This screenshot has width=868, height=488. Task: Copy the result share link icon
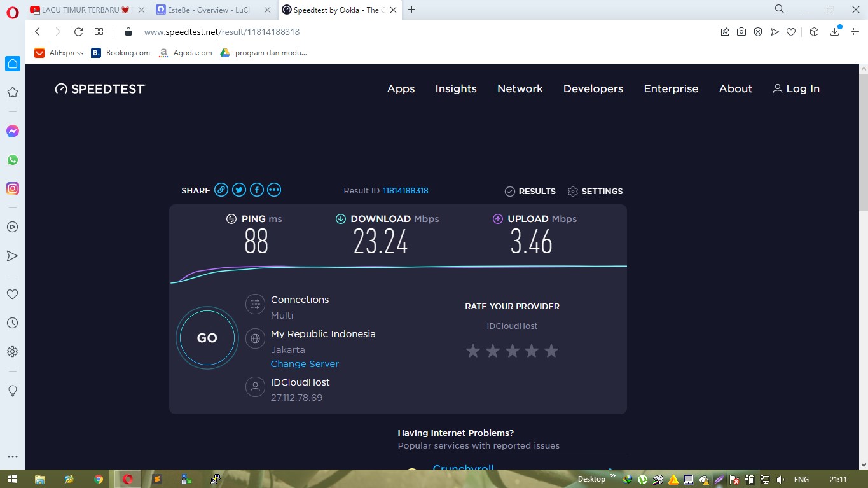point(221,190)
